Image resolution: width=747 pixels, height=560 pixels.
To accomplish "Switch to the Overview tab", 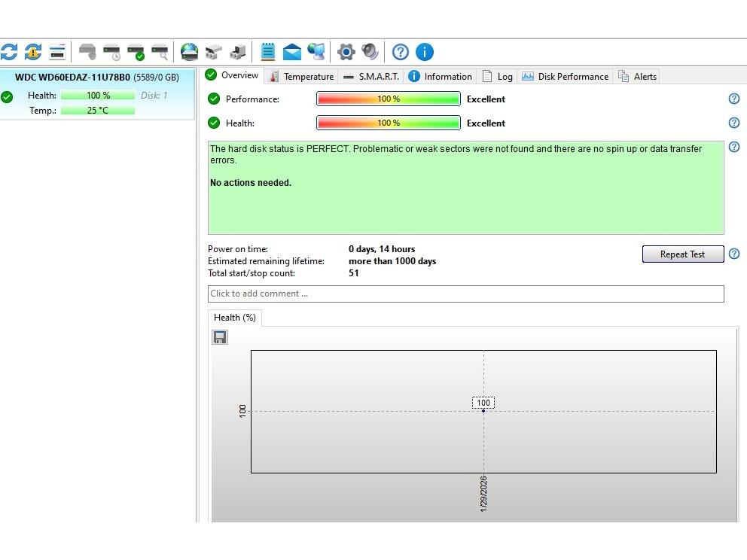I will pyautogui.click(x=232, y=75).
